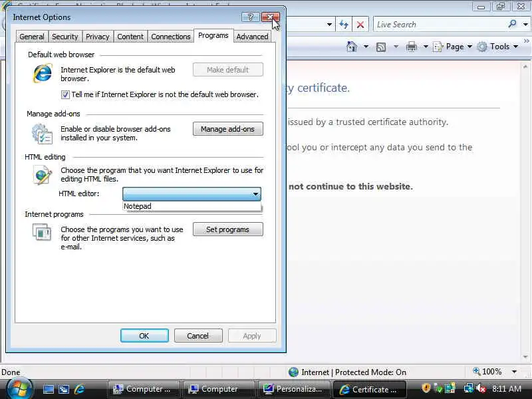Close the Internet Options dialog
532x399 pixels.
[271, 17]
